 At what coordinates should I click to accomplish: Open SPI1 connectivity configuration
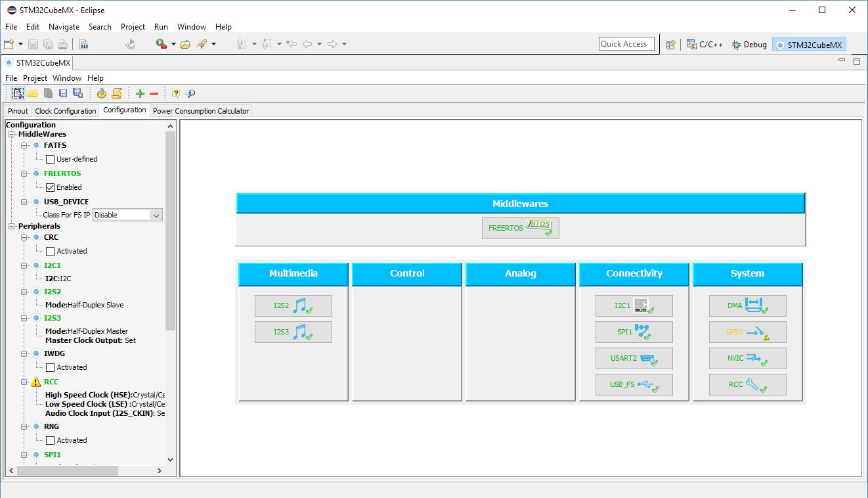point(634,332)
